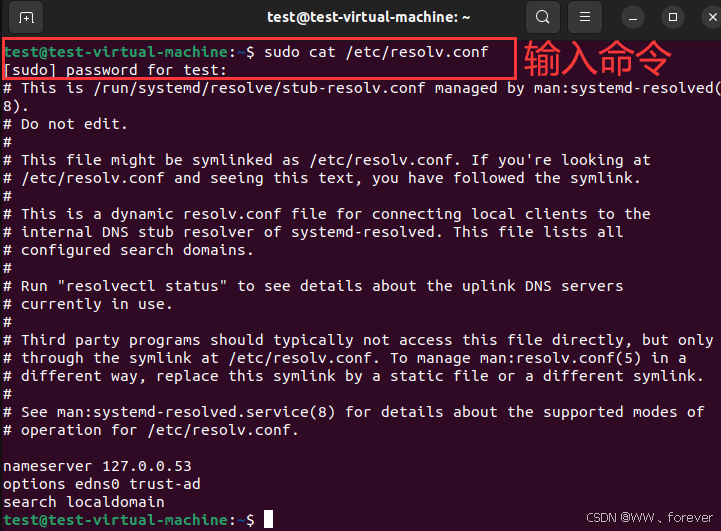Click the search magnifier icon
Screen dimensions: 721x531
pyautogui.click(x=543, y=17)
